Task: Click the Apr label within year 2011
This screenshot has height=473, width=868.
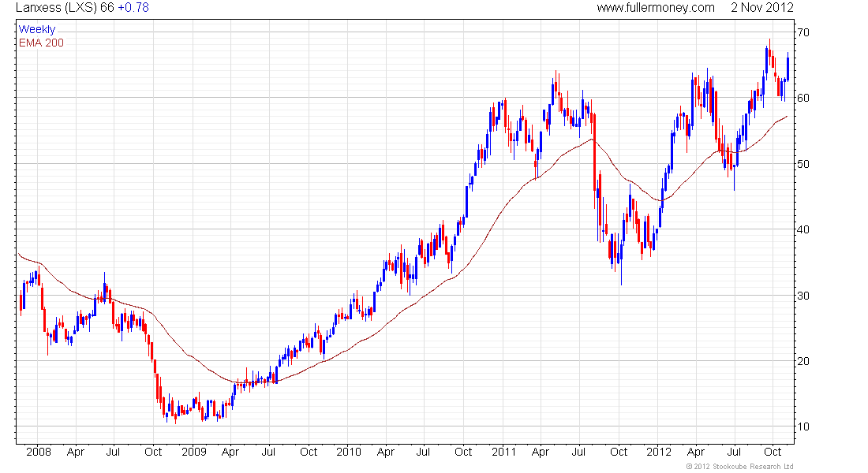Action: coord(541,452)
